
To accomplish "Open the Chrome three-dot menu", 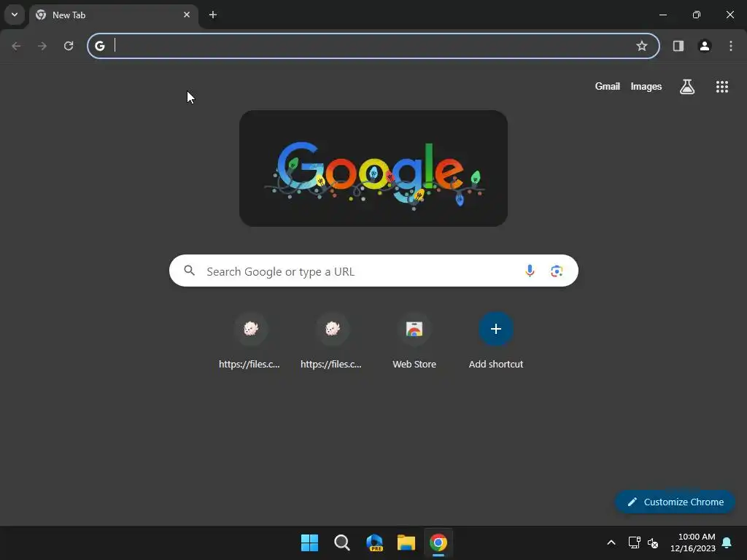I will point(731,46).
